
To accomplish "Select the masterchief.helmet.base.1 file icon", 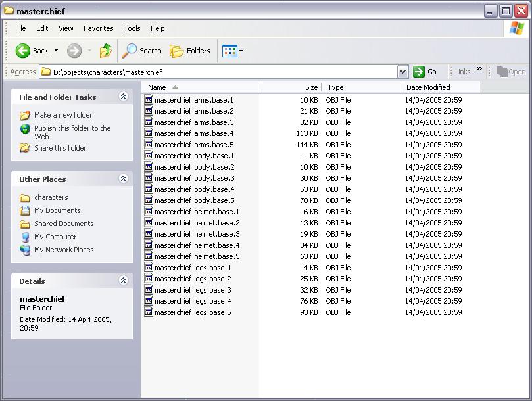I will pos(149,212).
